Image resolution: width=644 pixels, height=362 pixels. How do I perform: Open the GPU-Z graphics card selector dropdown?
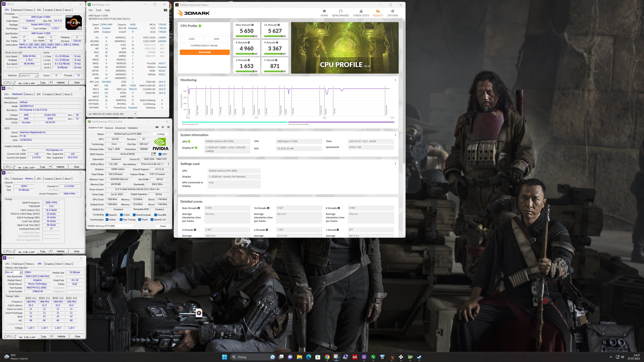click(x=111, y=226)
